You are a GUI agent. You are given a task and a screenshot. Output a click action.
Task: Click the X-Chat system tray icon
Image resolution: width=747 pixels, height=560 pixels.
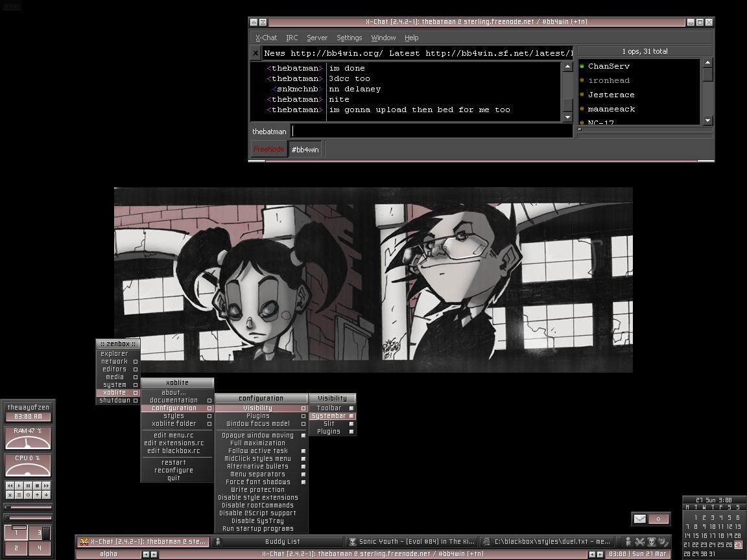point(640,541)
